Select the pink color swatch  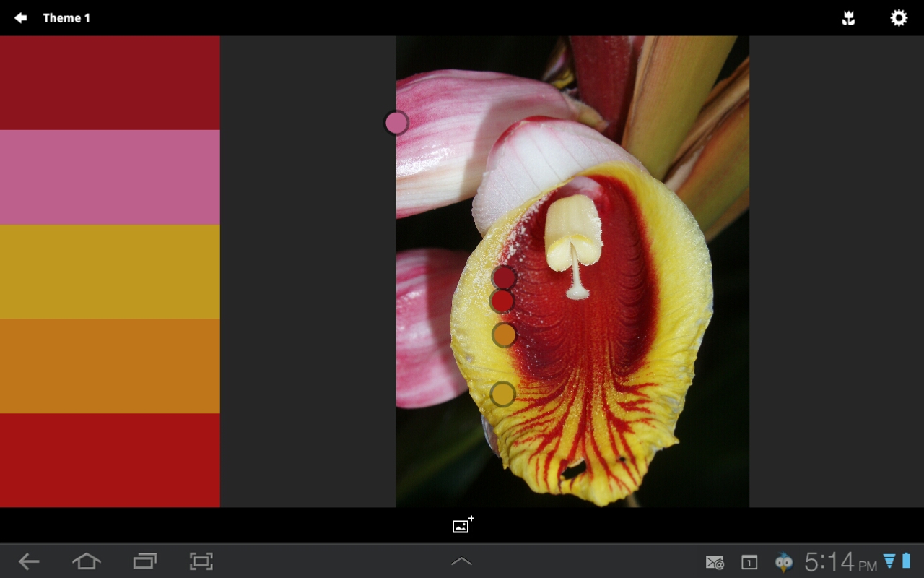point(110,177)
